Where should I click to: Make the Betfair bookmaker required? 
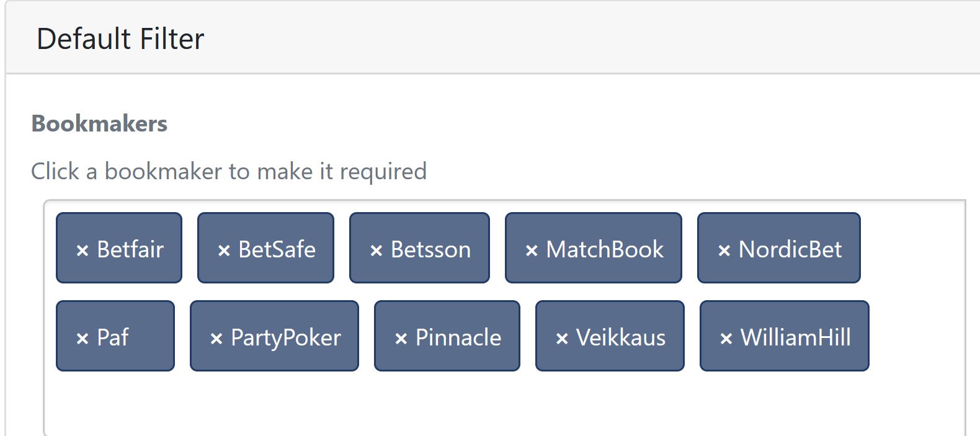pyautogui.click(x=130, y=249)
